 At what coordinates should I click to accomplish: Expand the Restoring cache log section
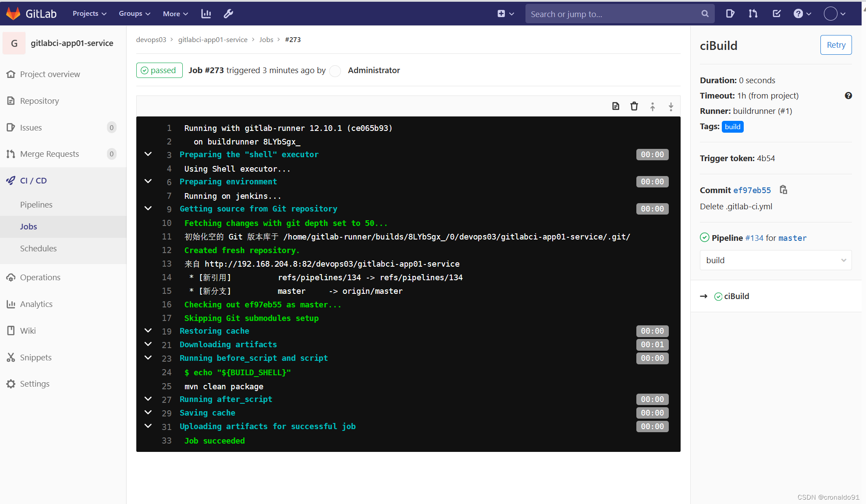point(148,331)
